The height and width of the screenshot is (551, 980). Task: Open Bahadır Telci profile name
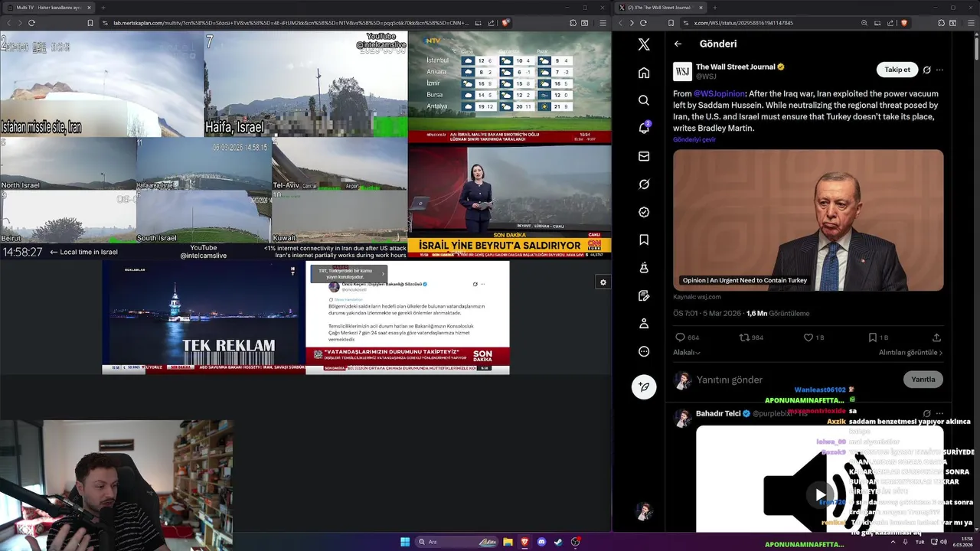click(x=718, y=414)
